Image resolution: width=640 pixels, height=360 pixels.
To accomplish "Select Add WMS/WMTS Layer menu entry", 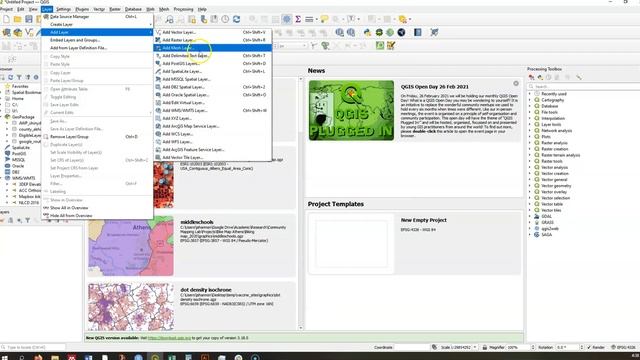I will click(x=212, y=111).
